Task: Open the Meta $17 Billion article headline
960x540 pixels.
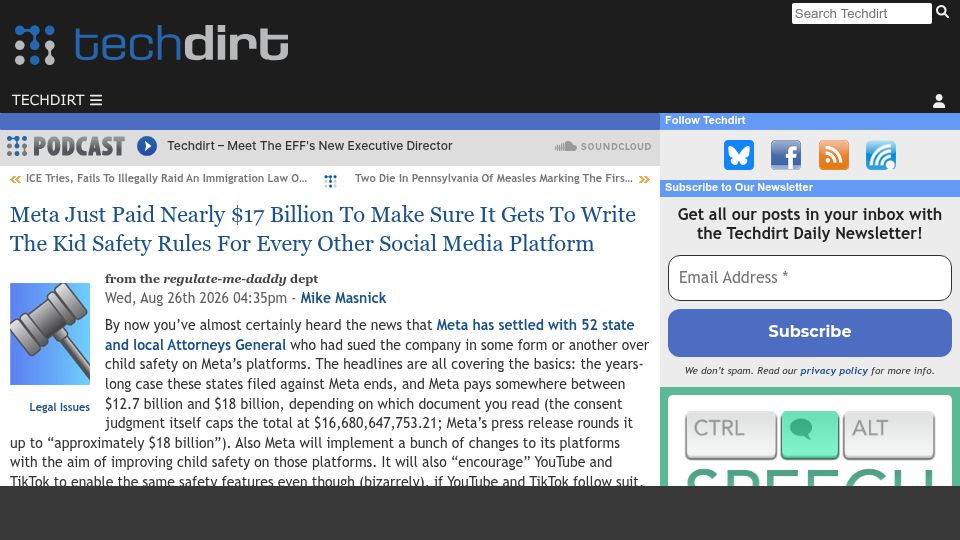Action: [x=323, y=229]
